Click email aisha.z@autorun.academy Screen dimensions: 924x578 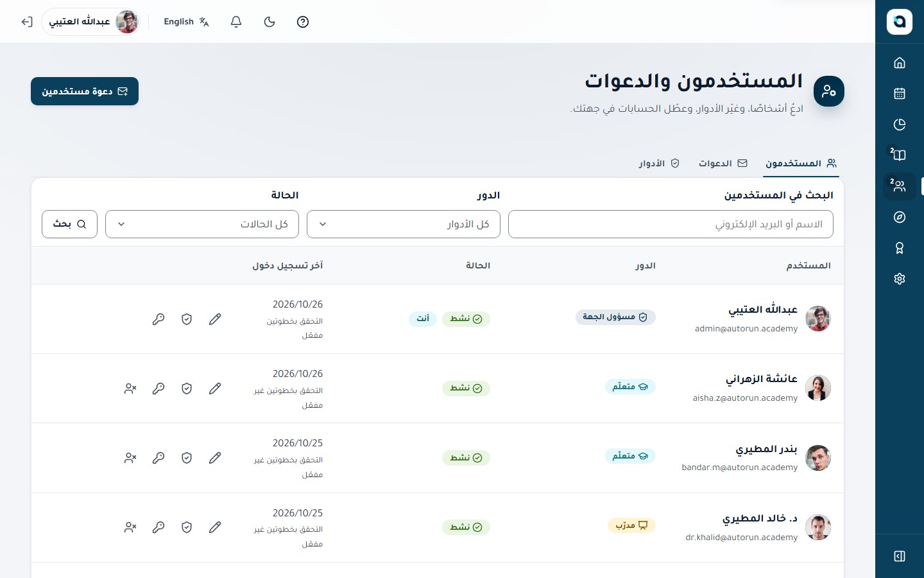coord(745,398)
